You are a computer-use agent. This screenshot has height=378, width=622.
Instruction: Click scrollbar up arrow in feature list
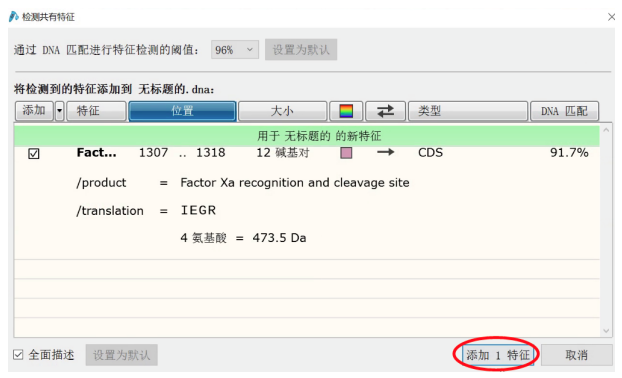606,130
